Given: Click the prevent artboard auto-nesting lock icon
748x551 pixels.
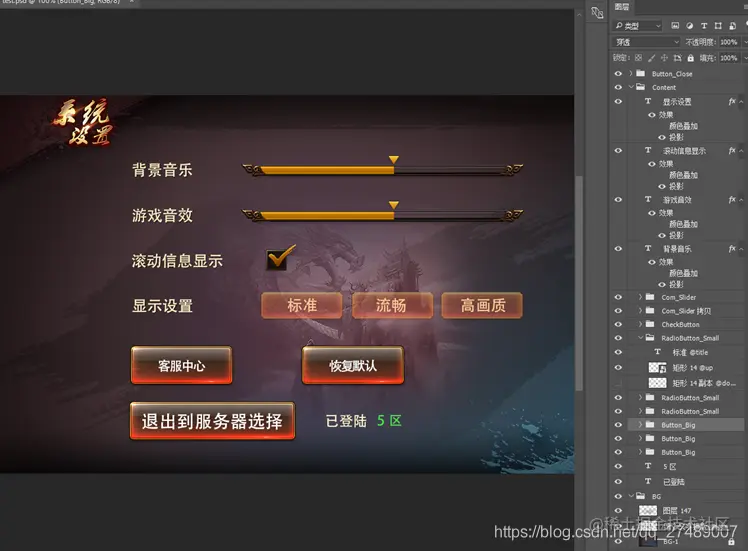Looking at the screenshot, I should pyautogui.click(x=677, y=58).
